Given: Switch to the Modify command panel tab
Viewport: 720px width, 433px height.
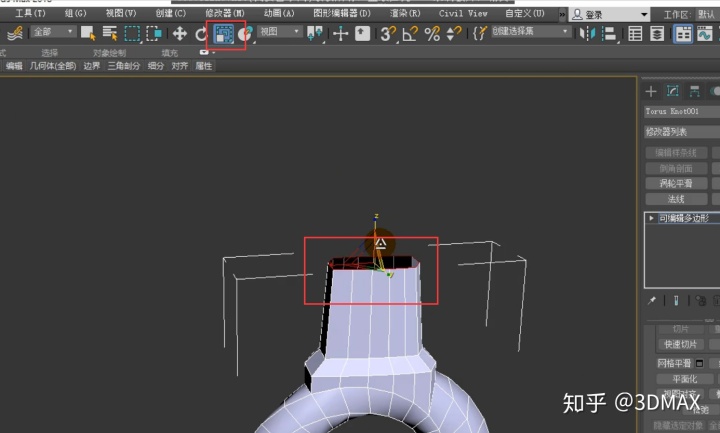Looking at the screenshot, I should click(x=673, y=91).
